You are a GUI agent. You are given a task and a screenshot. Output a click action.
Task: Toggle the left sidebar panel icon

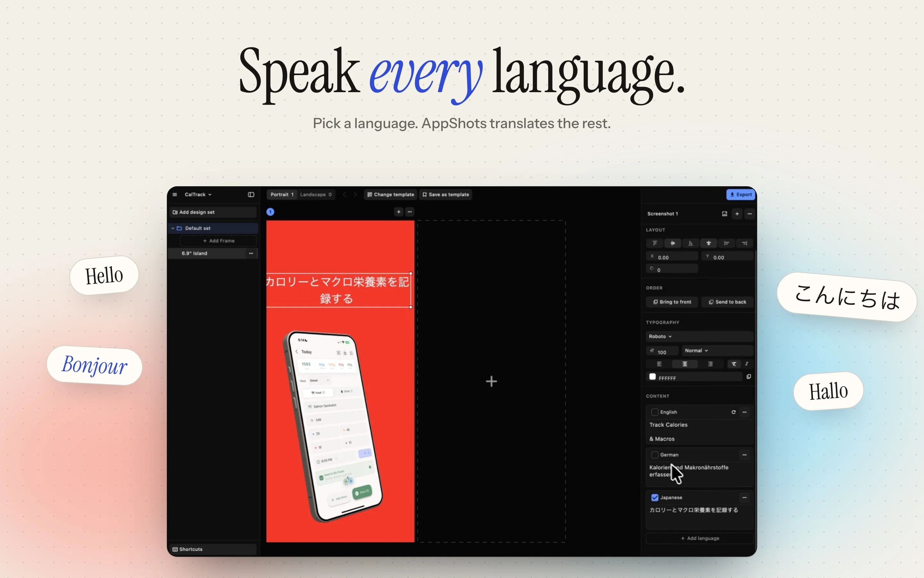(251, 195)
